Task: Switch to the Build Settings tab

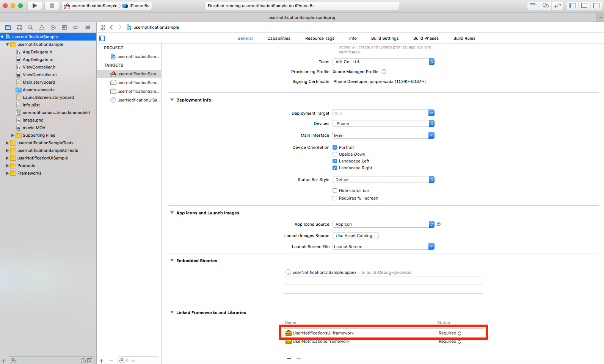Action: click(385, 38)
